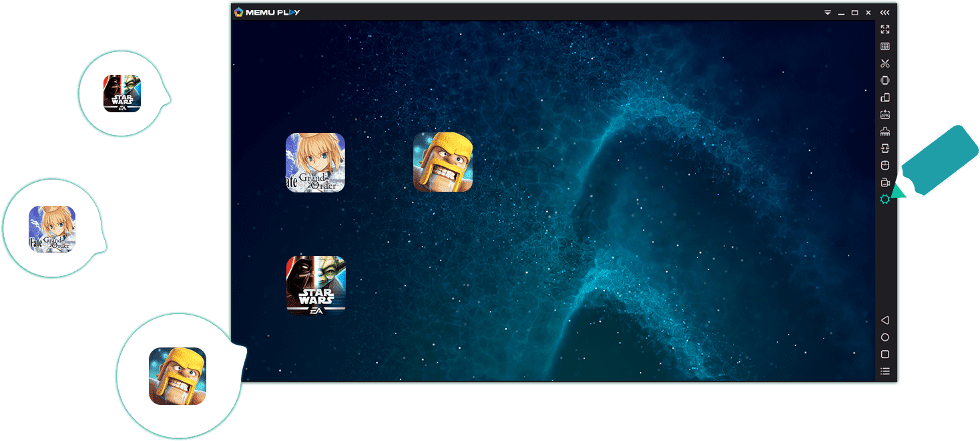Open recent apps with the square button
The height and width of the screenshot is (441, 980).
click(885, 354)
